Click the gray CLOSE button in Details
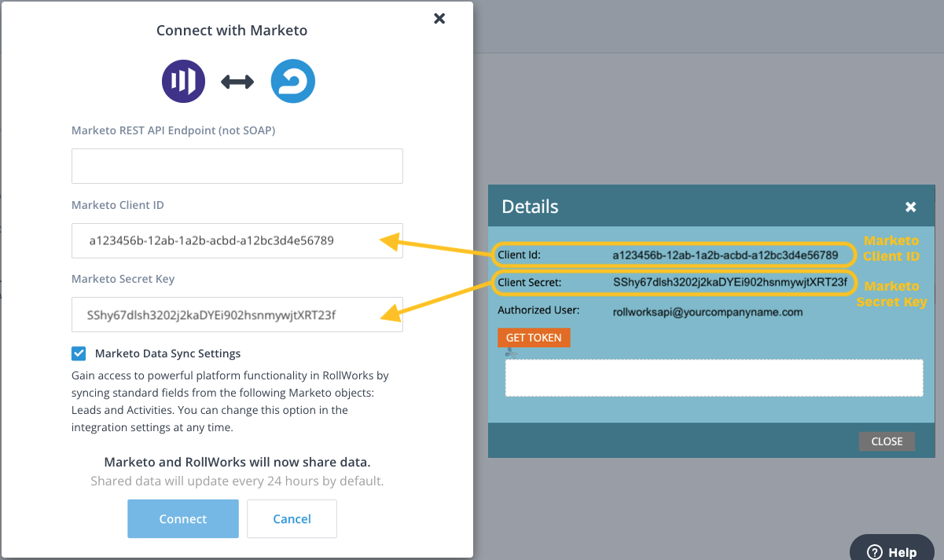Screen dimensions: 944x560 tap(886, 441)
